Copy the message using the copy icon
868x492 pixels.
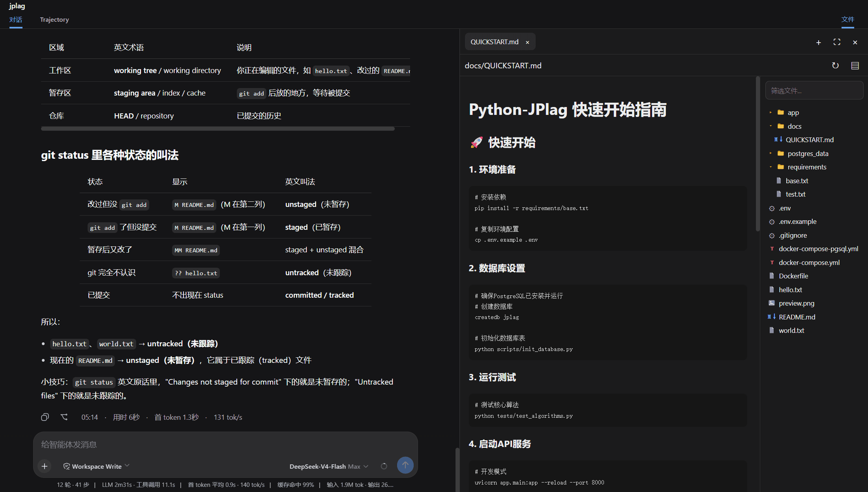[45, 417]
